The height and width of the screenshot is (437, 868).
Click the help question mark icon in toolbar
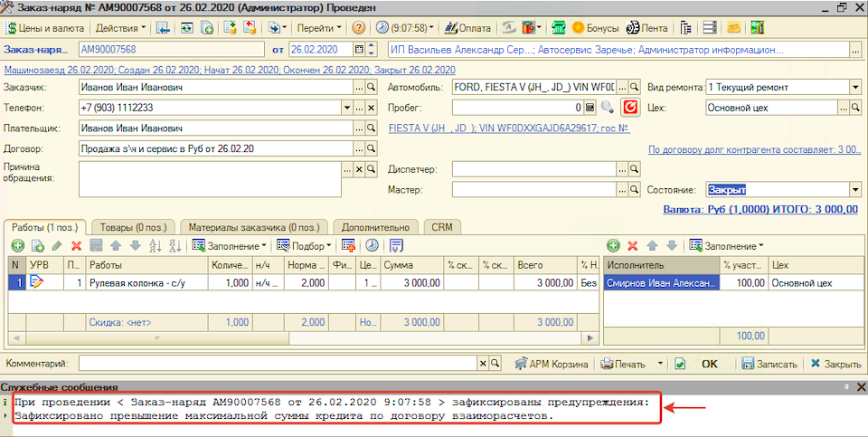[x=359, y=28]
